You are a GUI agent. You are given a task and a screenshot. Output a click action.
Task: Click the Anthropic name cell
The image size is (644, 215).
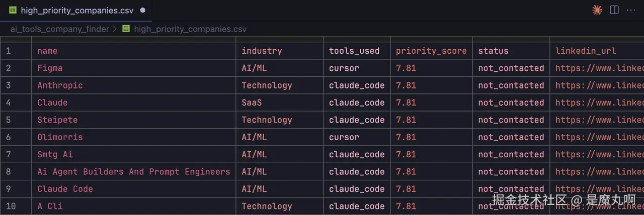click(x=60, y=85)
